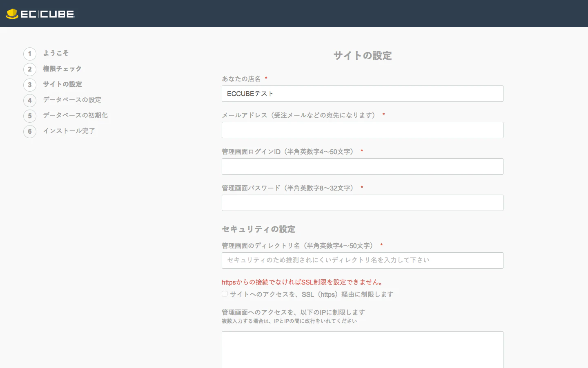Focus the 管理画面ログインID input field
This screenshot has height=368, width=588.
(363, 166)
